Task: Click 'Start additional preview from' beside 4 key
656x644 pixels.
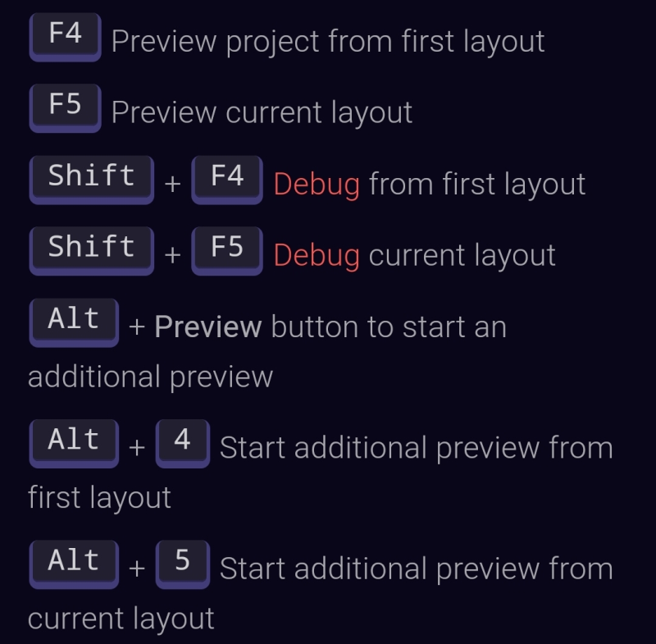Action: pyautogui.click(x=417, y=449)
